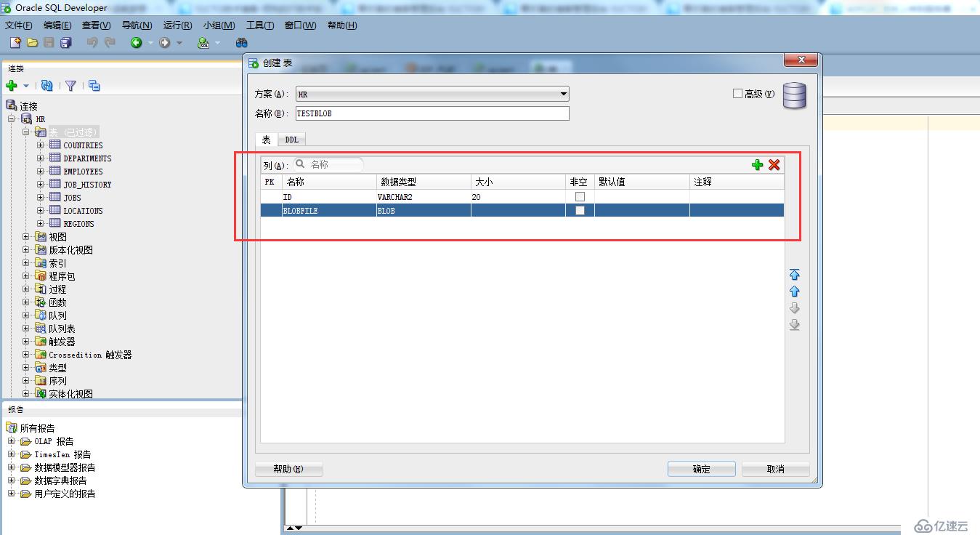The width and height of the screenshot is (980, 535).
Task: Open the 文件(F) menu
Action: pyautogui.click(x=18, y=25)
